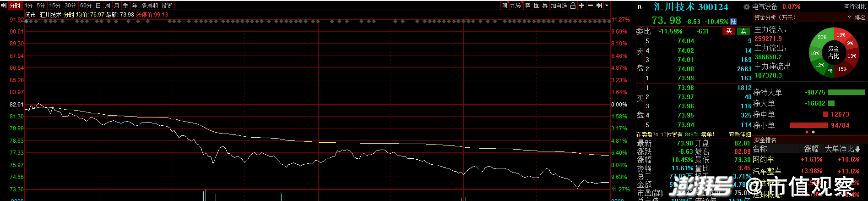Switch to the 1分 chart period

click(x=29, y=6)
